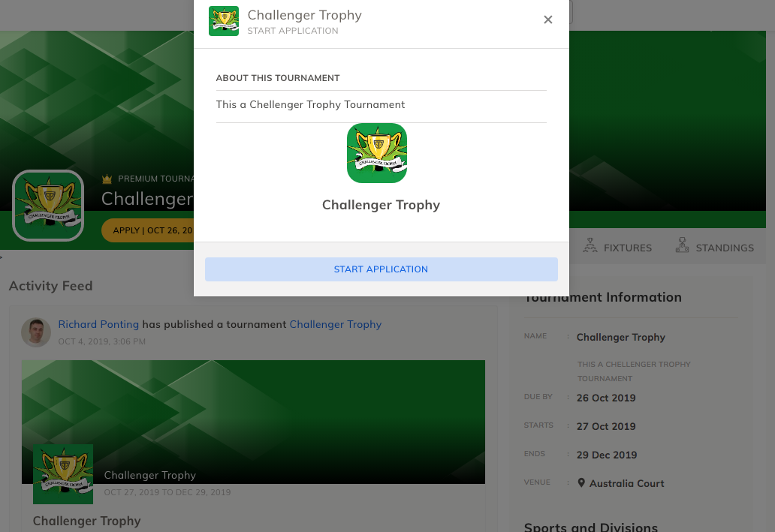Viewport: 775px width, 532px height.
Task: Click the premium tournament crown icon
Action: point(107,179)
